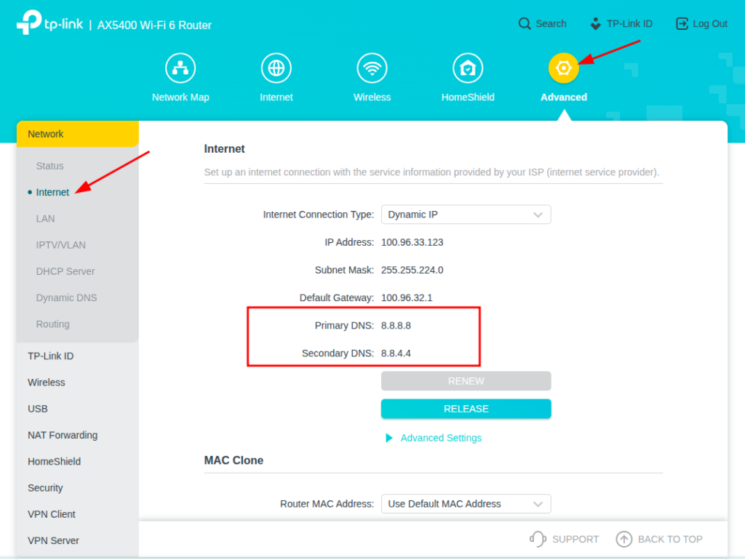745x560 pixels.
Task: Expand Advanced Settings section
Action: point(441,438)
